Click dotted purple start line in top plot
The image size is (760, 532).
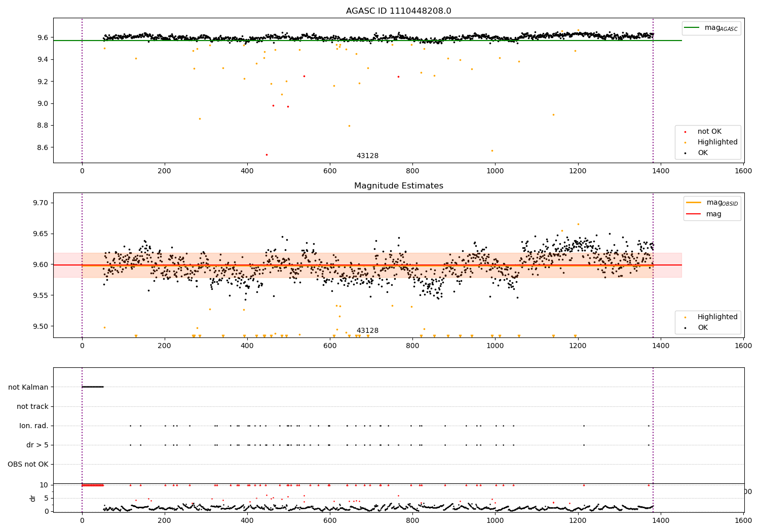pyautogui.click(x=82, y=90)
